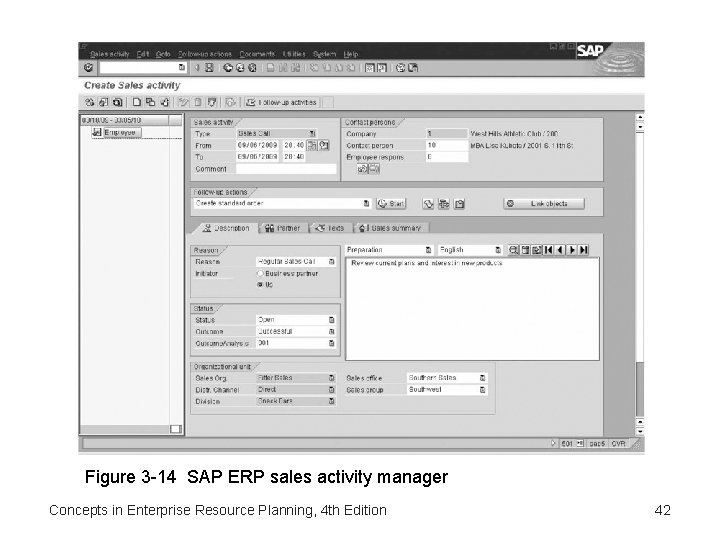The image size is (720, 540).
Task: Click the Save diskette icon in top toolbar
Action: [x=209, y=68]
